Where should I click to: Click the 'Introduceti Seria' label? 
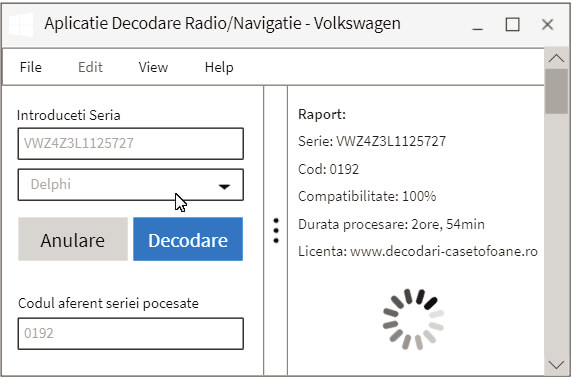point(69,116)
